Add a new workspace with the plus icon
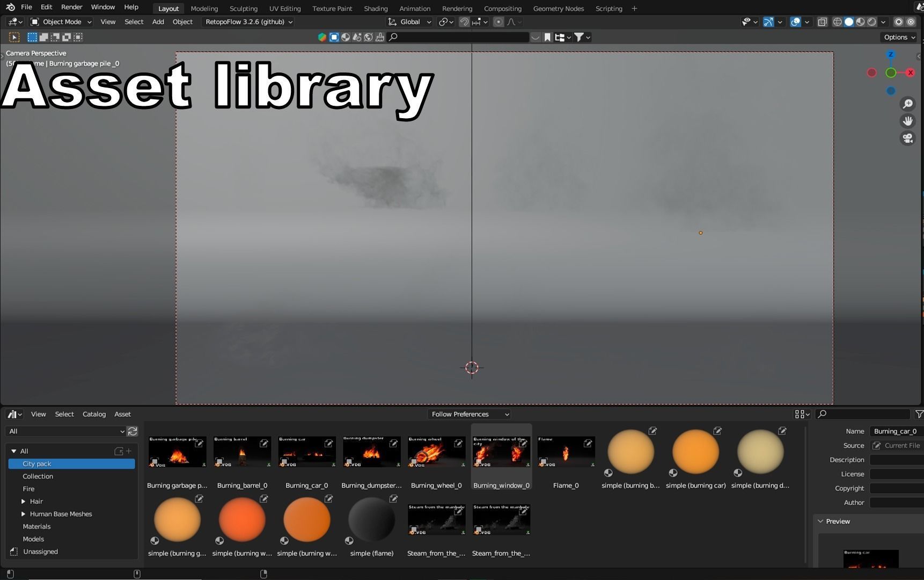The image size is (924, 580). click(634, 9)
